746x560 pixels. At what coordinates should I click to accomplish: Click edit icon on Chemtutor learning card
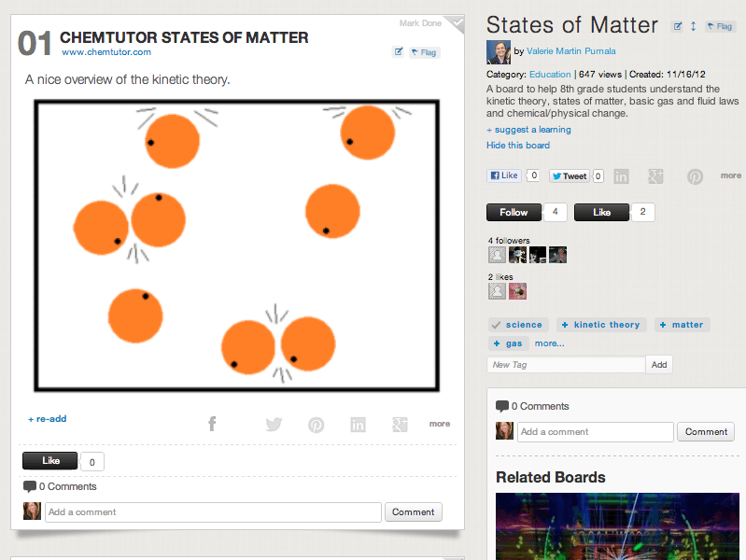point(399,52)
